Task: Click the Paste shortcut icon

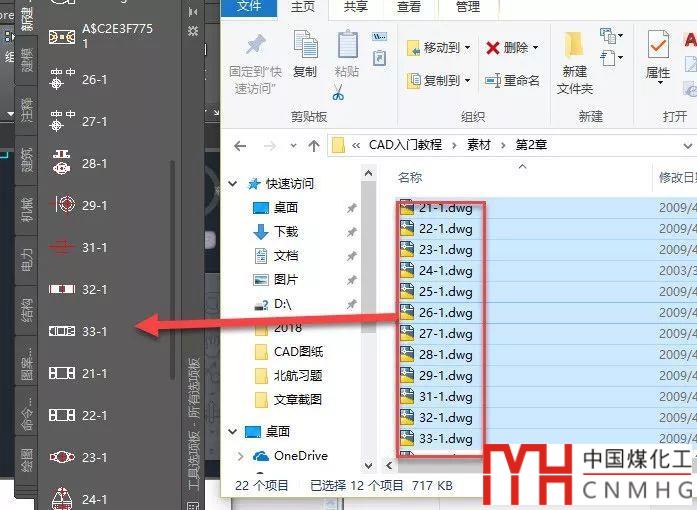Action: (379, 59)
